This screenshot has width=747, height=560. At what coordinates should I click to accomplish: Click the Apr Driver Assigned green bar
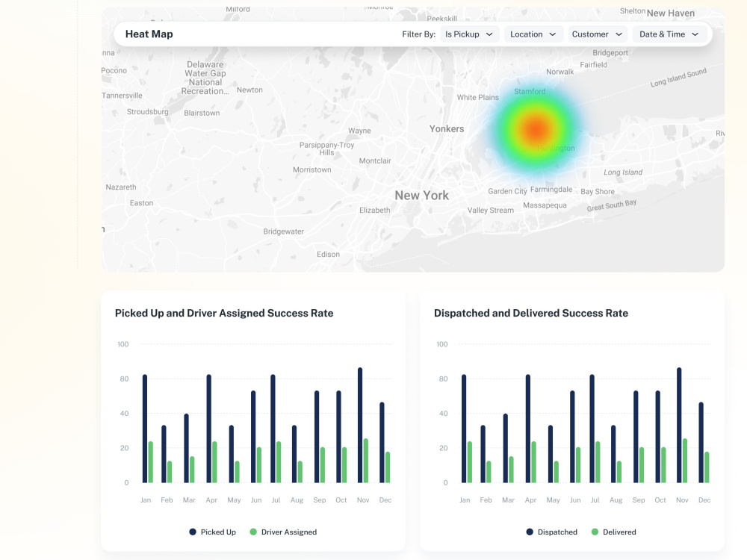click(x=214, y=462)
